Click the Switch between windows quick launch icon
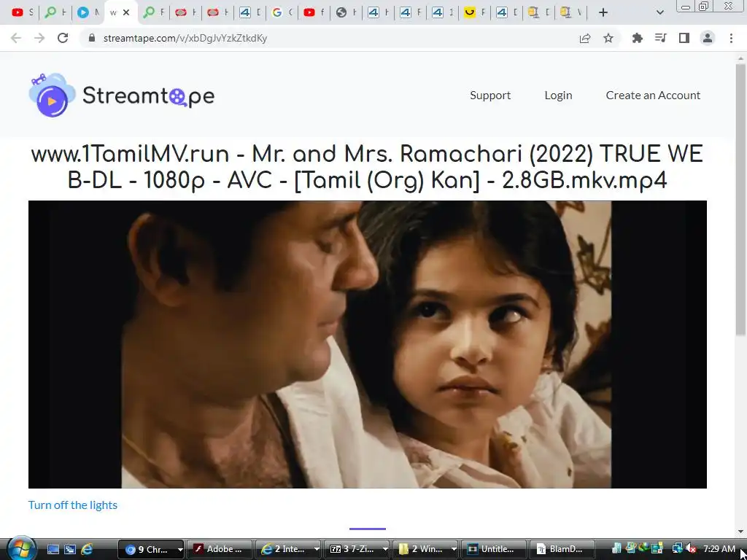Image resolution: width=747 pixels, height=560 pixels. click(x=70, y=549)
